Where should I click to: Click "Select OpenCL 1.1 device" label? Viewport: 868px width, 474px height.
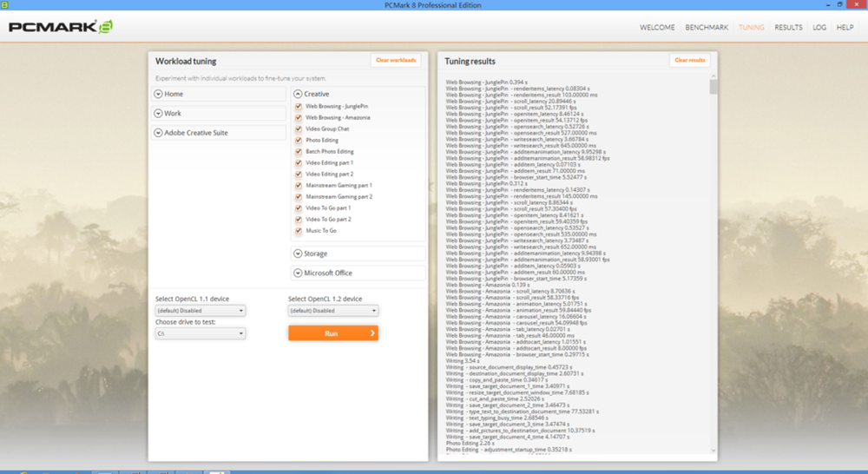pyautogui.click(x=192, y=299)
